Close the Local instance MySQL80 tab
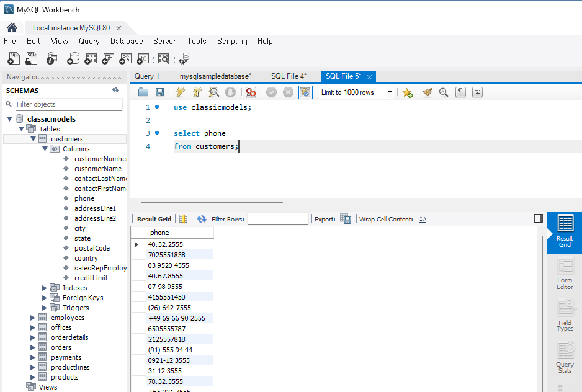The image size is (582, 392). click(x=119, y=28)
